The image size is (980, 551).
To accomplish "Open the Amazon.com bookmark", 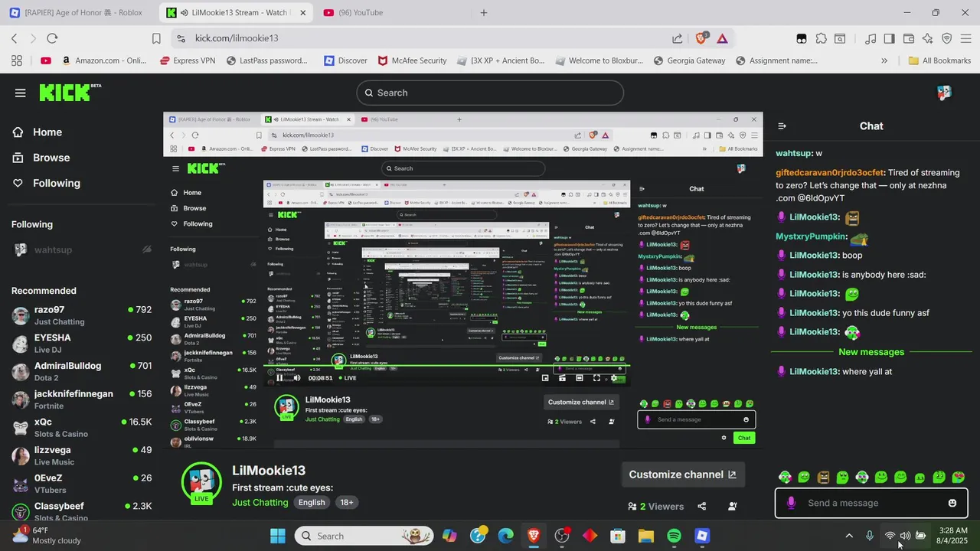I will (103, 60).
